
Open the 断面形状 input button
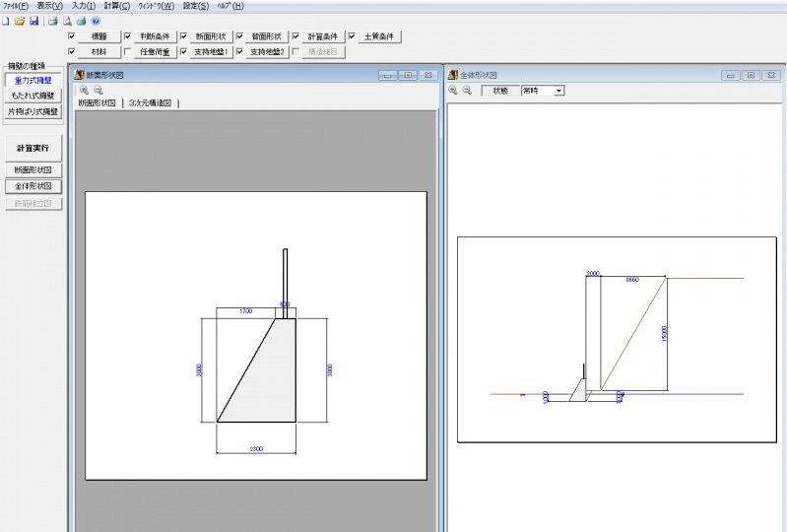pos(210,36)
